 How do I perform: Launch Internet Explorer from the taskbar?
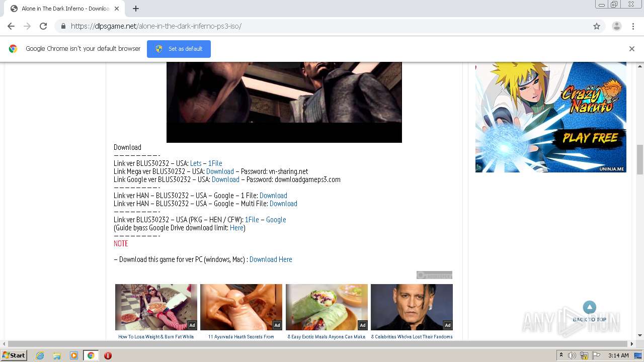[x=40, y=355]
